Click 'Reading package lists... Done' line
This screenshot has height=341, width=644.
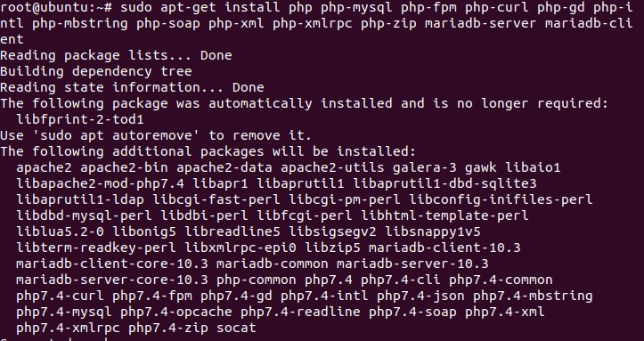116,55
